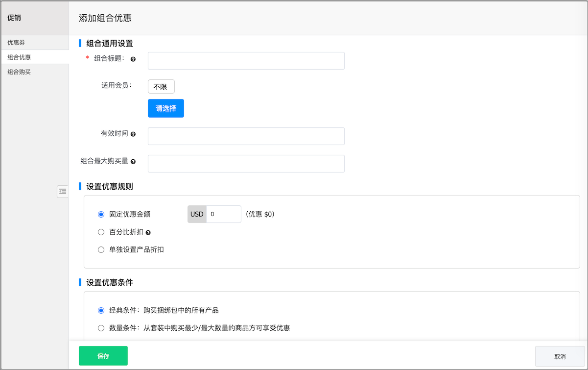Choose the 百分比折扣 discount option

tap(101, 232)
